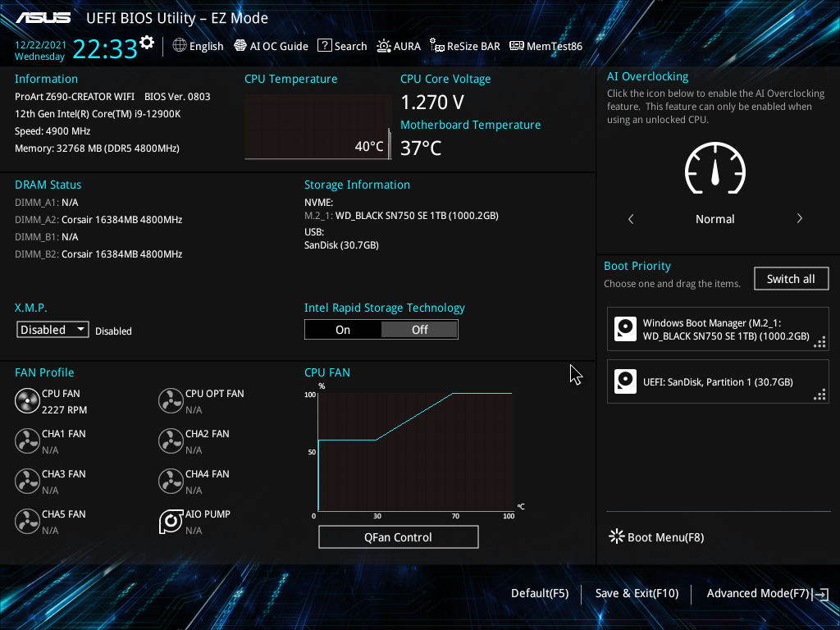The width and height of the screenshot is (840, 630).
Task: Select the AIO PUMP icon
Action: tap(171, 521)
